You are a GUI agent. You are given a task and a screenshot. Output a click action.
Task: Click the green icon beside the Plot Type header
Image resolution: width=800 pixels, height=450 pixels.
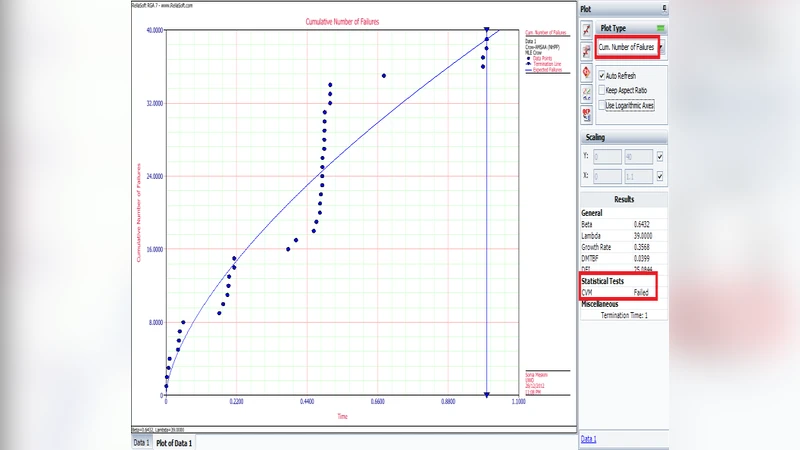tap(659, 30)
